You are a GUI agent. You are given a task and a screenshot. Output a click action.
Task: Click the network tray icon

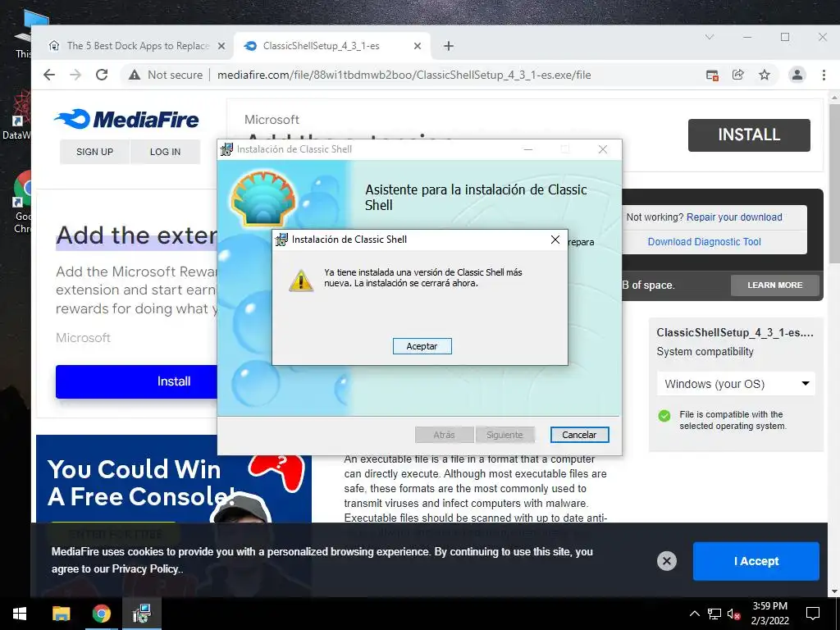(714, 614)
